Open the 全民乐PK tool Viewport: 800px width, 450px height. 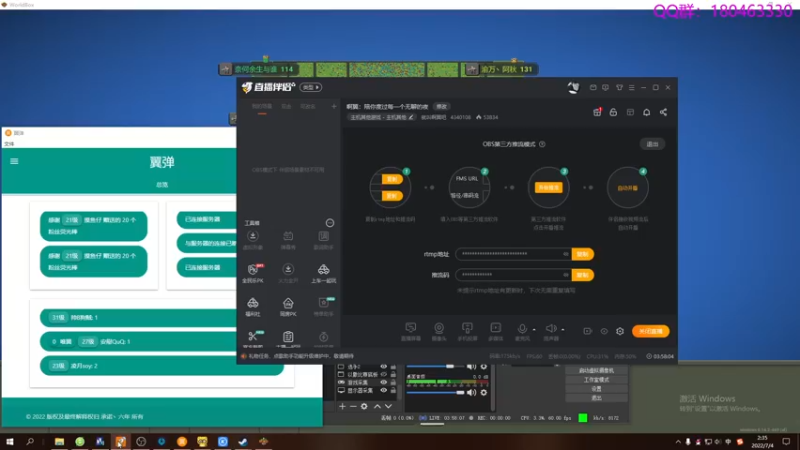pos(253,273)
